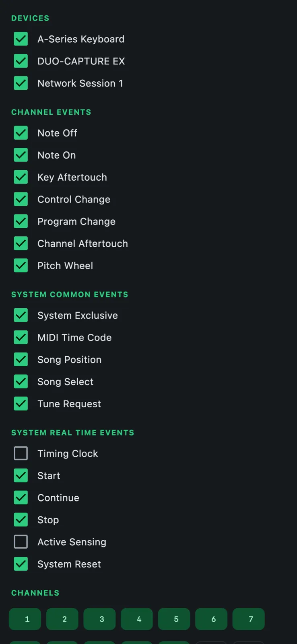Toggle Pitch Wheel checkbox off
This screenshot has width=297, height=644.
pyautogui.click(x=21, y=266)
